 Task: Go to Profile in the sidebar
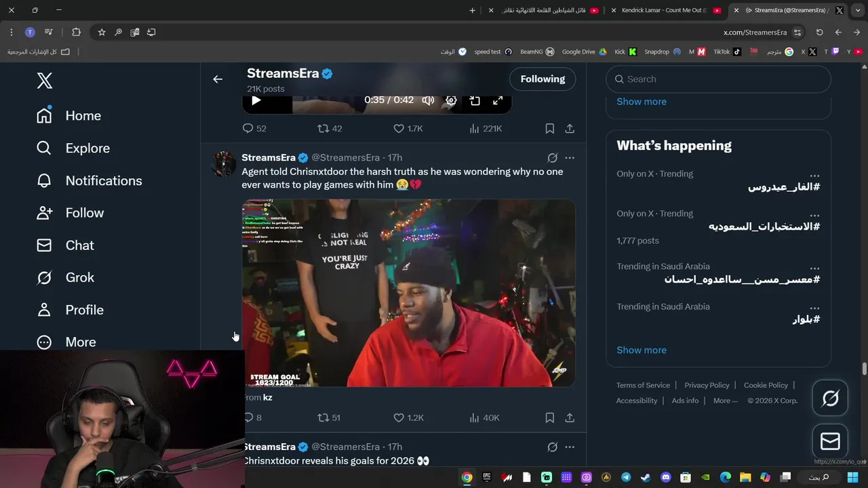click(71, 310)
